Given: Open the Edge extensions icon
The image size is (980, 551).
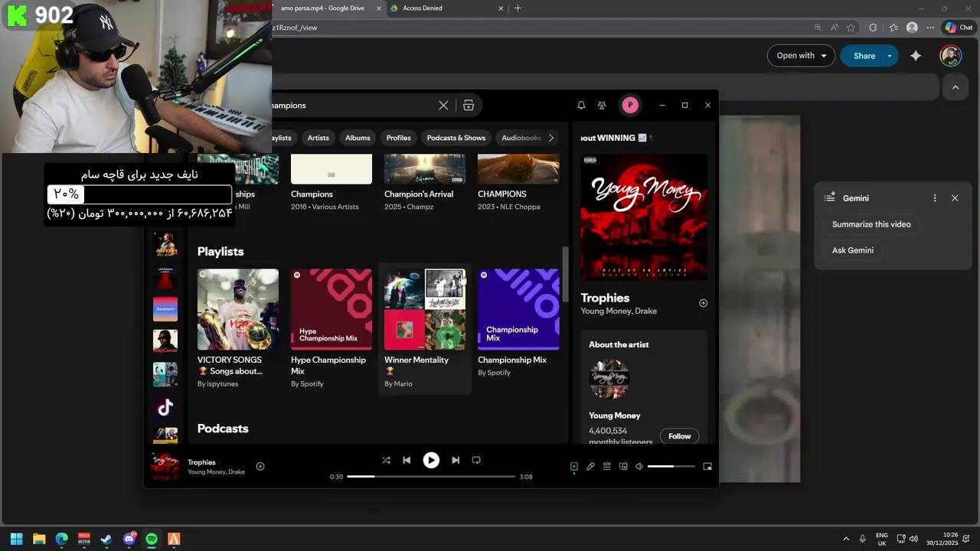Looking at the screenshot, I should (873, 28).
